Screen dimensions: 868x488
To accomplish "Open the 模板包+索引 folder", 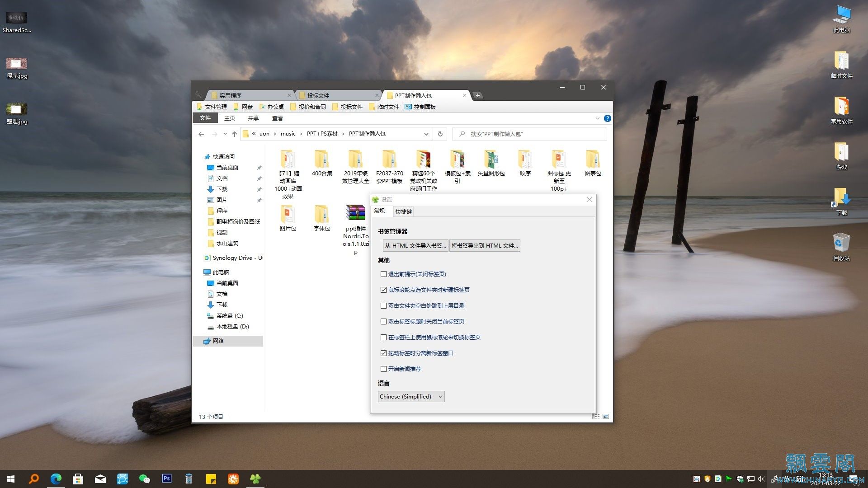I will [x=458, y=167].
